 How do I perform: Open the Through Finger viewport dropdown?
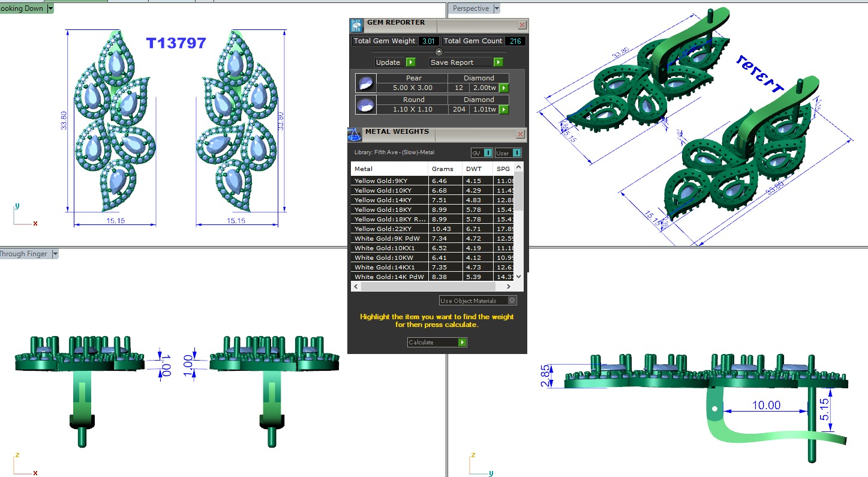(55, 254)
